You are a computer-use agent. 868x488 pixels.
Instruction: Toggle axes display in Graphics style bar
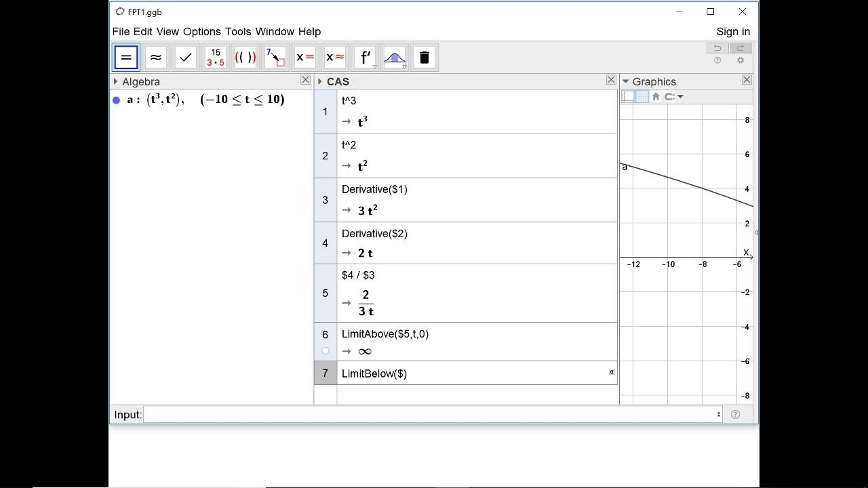click(x=629, y=97)
